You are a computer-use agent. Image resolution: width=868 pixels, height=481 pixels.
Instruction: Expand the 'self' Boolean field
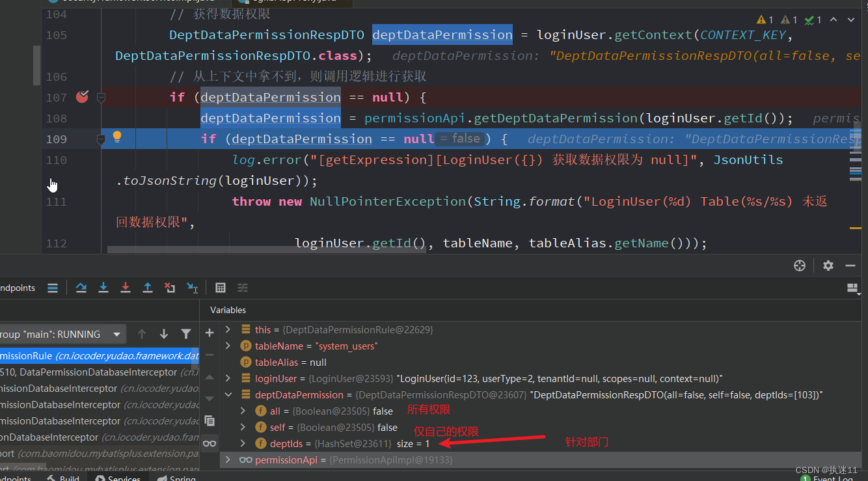tap(243, 427)
